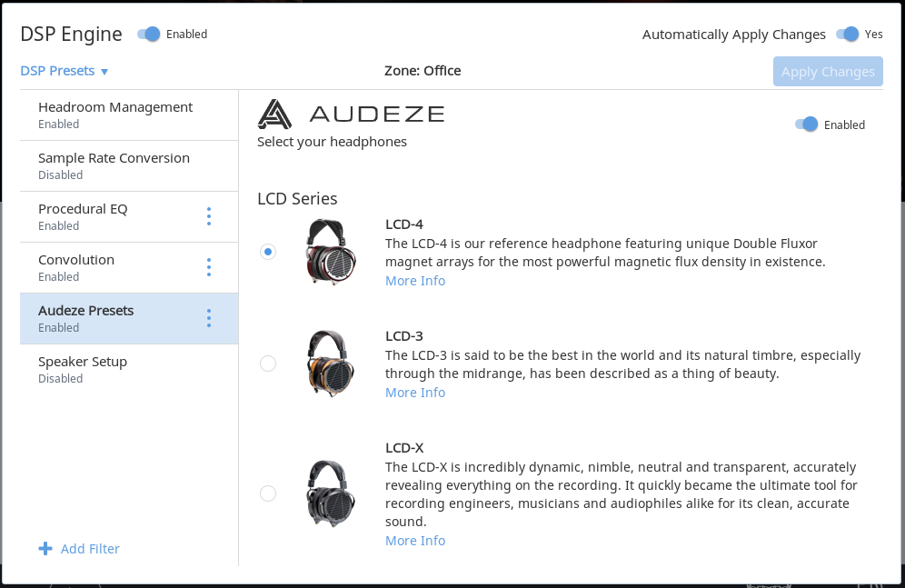Image resolution: width=905 pixels, height=588 pixels.
Task: Select the LCD-X radio button
Action: tap(268, 493)
